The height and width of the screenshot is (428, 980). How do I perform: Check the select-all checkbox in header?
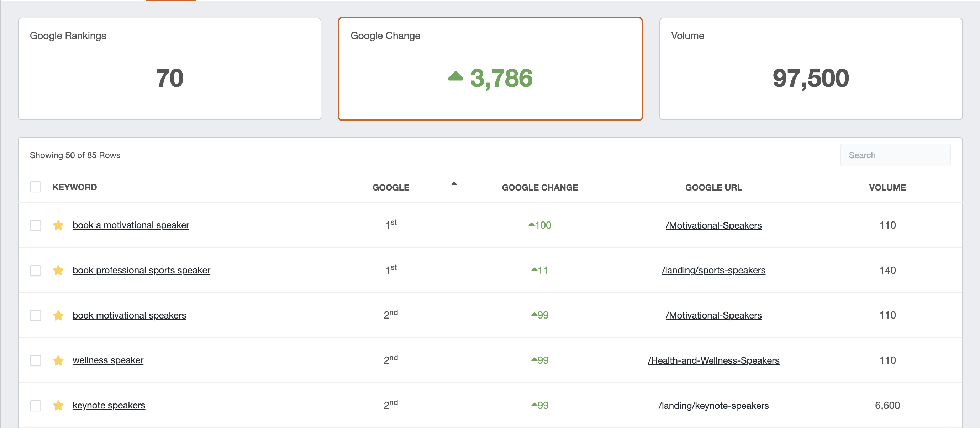pos(35,187)
